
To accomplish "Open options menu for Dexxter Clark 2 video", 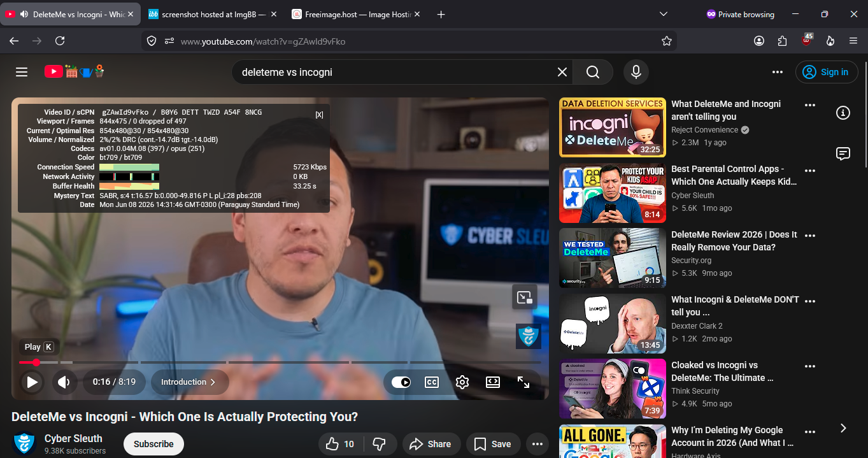I will (810, 301).
